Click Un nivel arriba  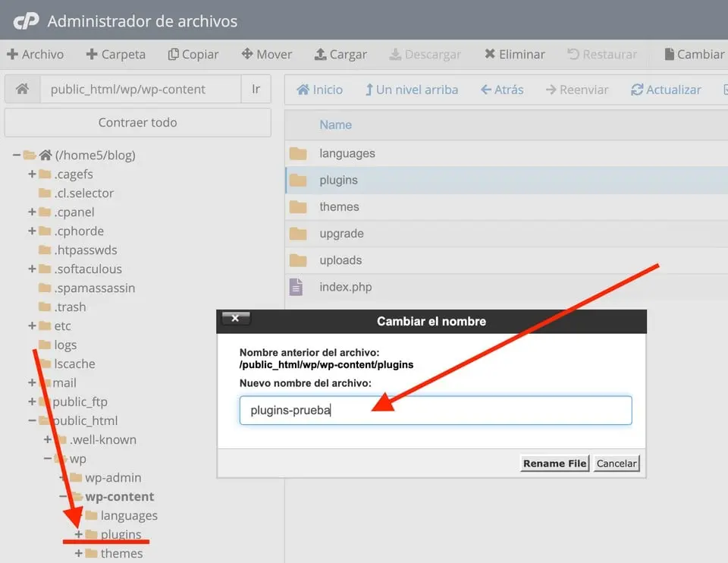[412, 90]
